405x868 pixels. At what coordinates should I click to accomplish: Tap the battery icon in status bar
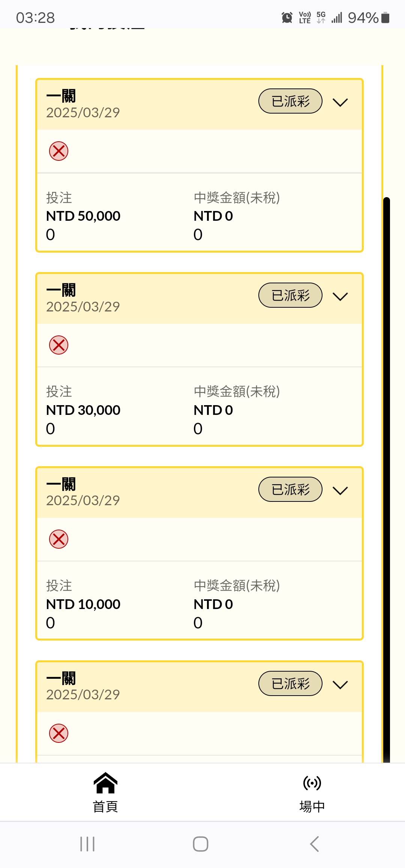(x=385, y=18)
